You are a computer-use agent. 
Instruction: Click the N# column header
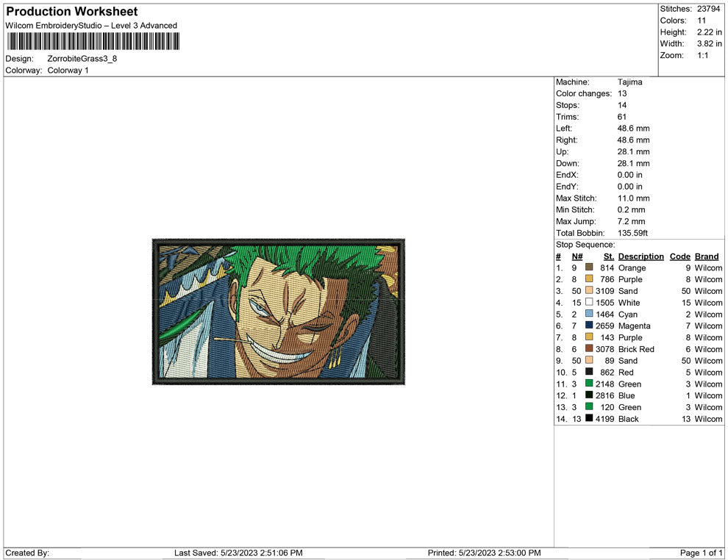coord(577,256)
